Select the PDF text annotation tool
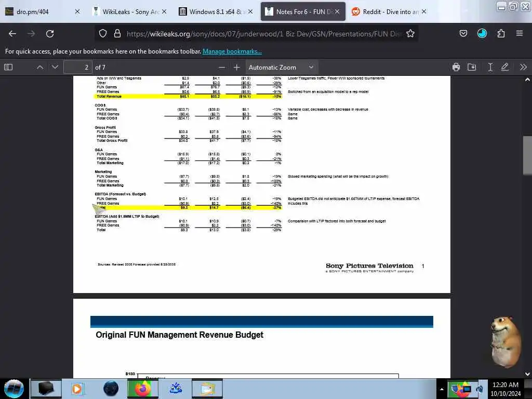The width and height of the screenshot is (532, 399). point(490,67)
